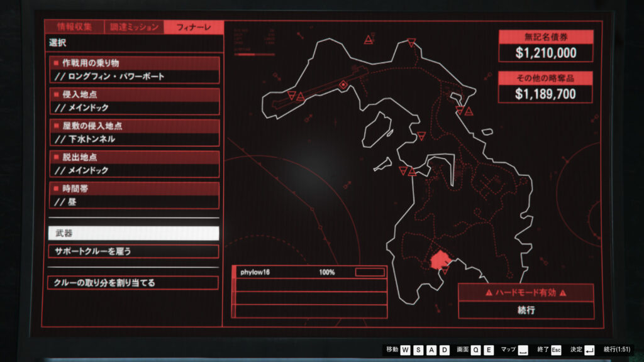
Task: Choose サポートクルーを雇う
Action: click(x=133, y=251)
